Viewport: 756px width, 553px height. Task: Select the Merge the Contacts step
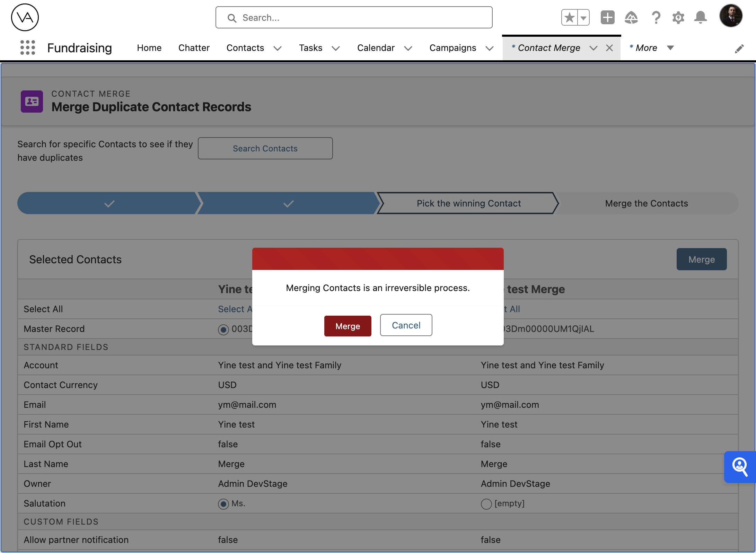tap(647, 203)
